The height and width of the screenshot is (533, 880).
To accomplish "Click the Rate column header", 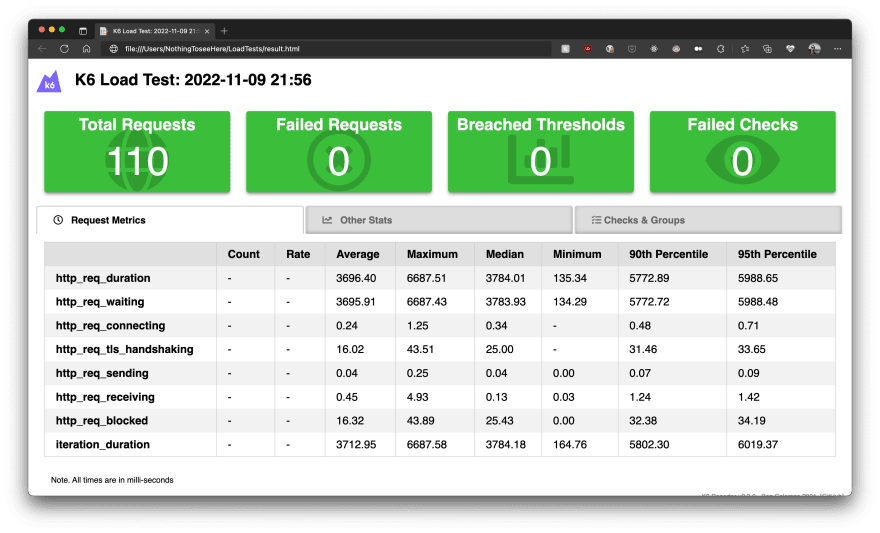I will pos(298,254).
